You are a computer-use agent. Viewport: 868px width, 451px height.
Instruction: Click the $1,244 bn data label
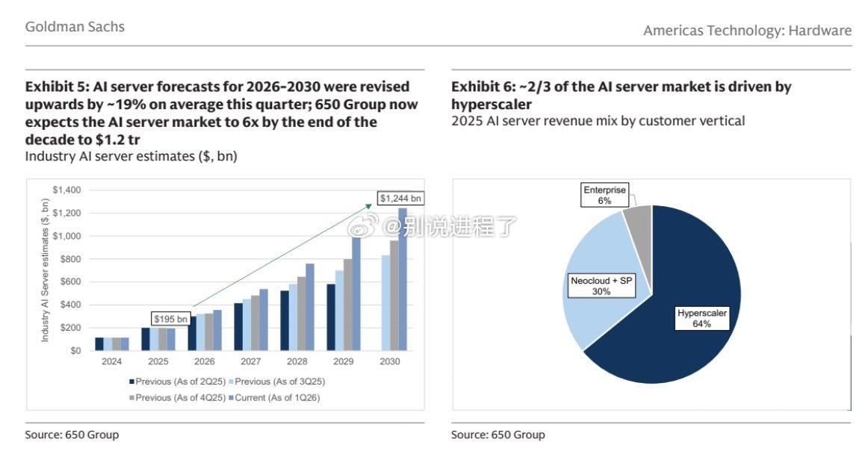[x=400, y=198]
